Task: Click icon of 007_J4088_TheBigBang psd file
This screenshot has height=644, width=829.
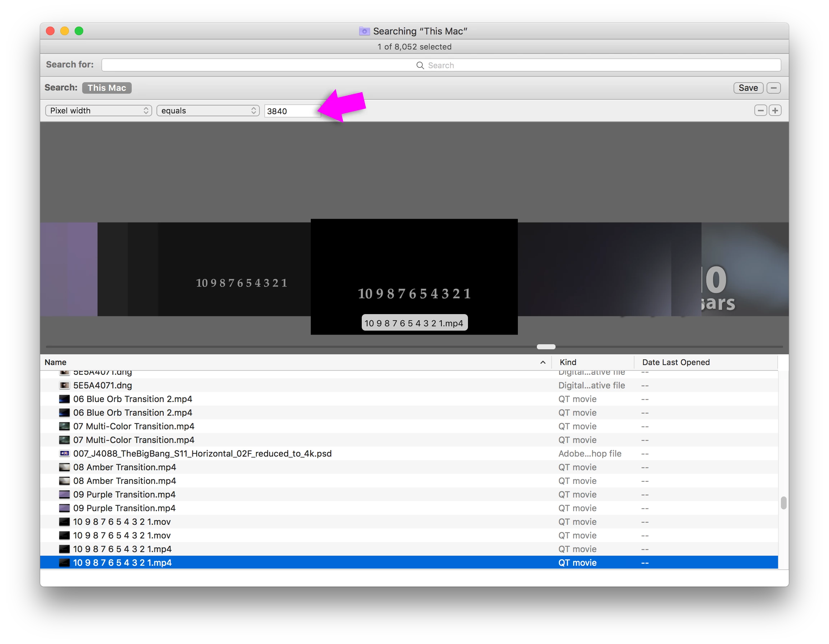Action: coord(65,453)
